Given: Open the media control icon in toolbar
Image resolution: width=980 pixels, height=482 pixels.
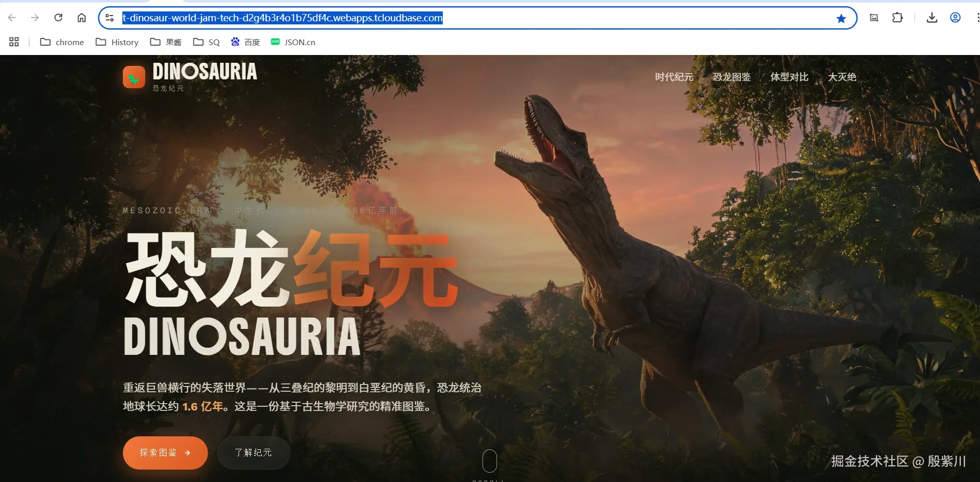Looking at the screenshot, I should point(874,18).
